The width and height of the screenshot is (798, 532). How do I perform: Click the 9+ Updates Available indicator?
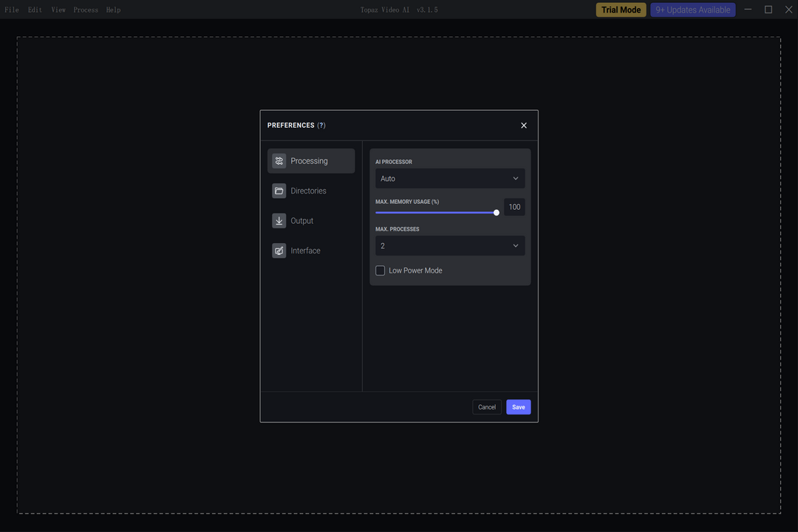[x=692, y=10]
